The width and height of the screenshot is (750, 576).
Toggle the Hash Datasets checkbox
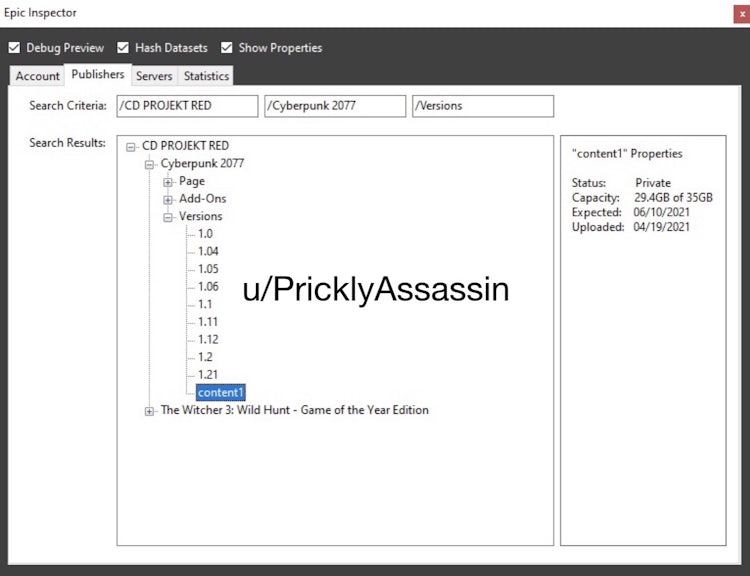(x=123, y=48)
